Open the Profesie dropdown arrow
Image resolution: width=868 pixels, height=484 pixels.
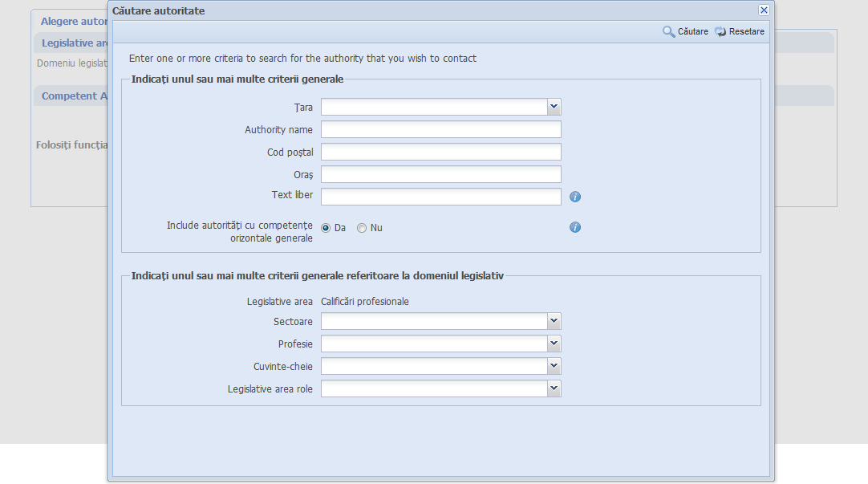(x=554, y=344)
